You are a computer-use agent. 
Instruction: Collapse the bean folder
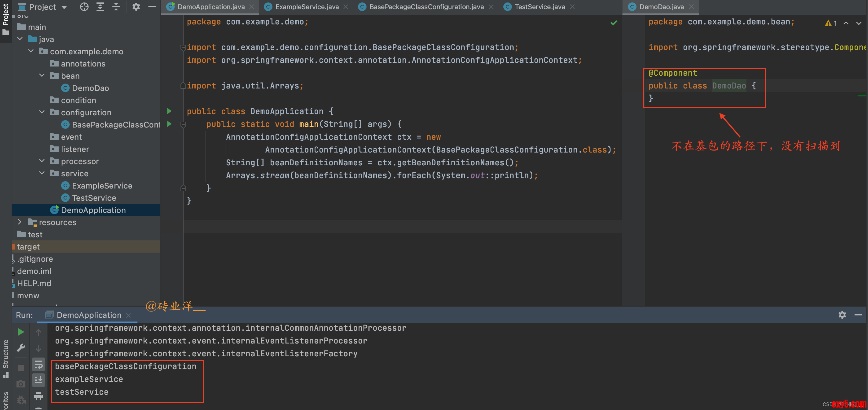[x=42, y=75]
